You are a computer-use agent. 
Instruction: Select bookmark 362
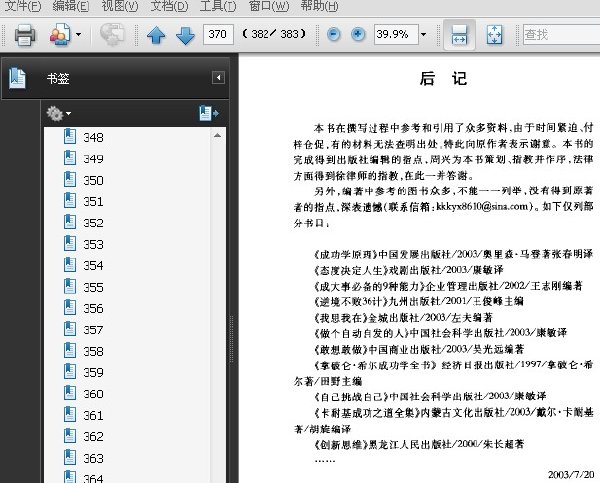[x=93, y=437]
